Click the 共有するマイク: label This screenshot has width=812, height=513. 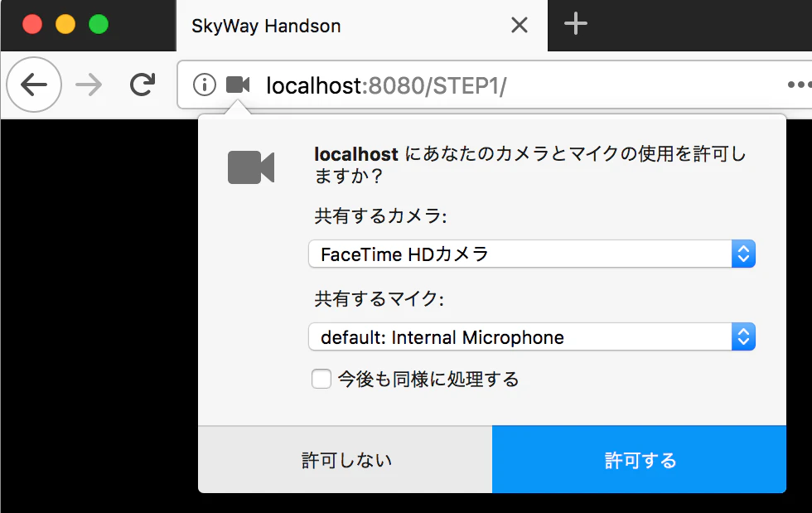coord(379,298)
